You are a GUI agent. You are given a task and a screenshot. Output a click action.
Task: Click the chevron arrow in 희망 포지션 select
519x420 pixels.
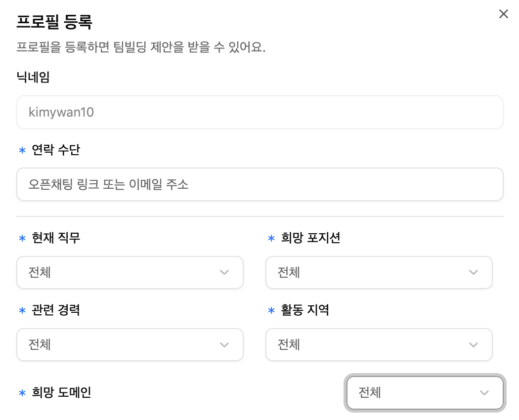click(474, 272)
